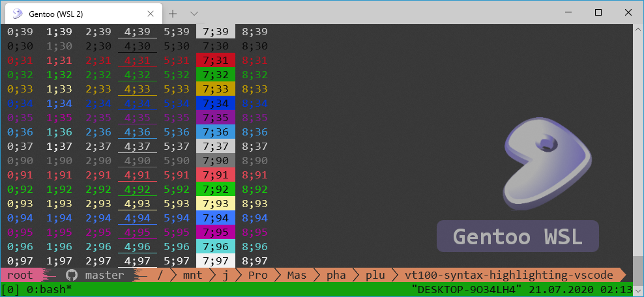The image size is (644, 297).
Task: Click the master branch label
Action: [104, 275]
